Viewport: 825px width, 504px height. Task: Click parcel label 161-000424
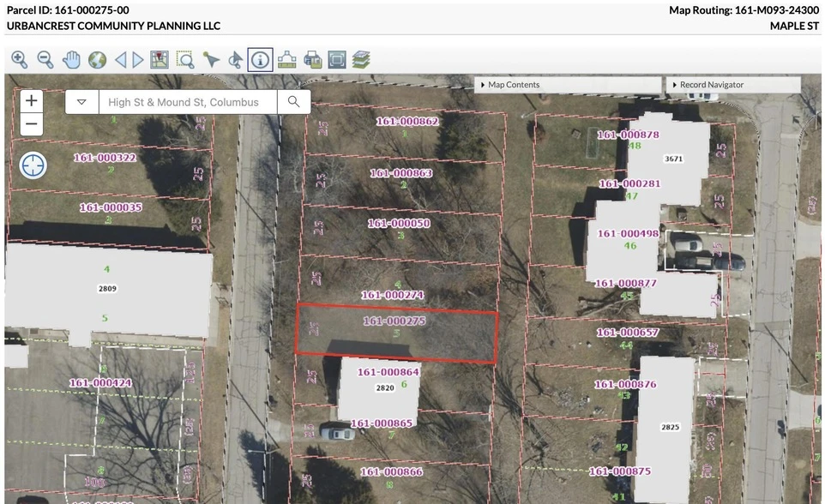[x=100, y=383]
